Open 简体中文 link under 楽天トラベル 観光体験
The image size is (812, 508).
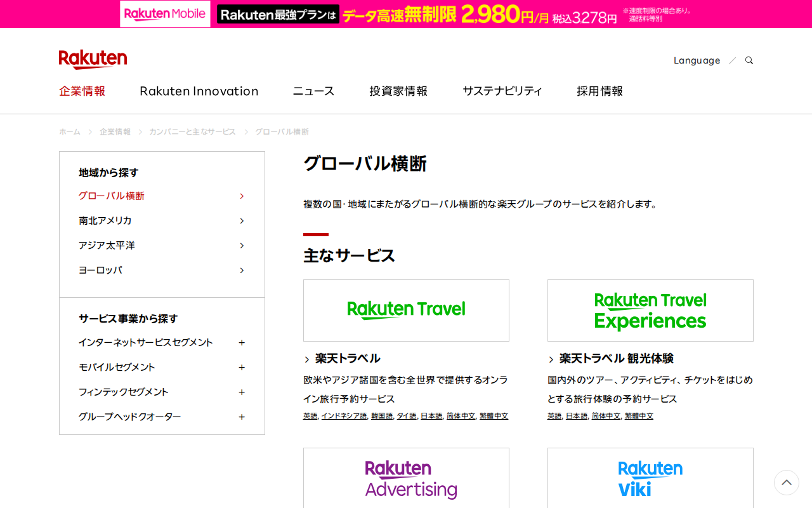(x=606, y=416)
